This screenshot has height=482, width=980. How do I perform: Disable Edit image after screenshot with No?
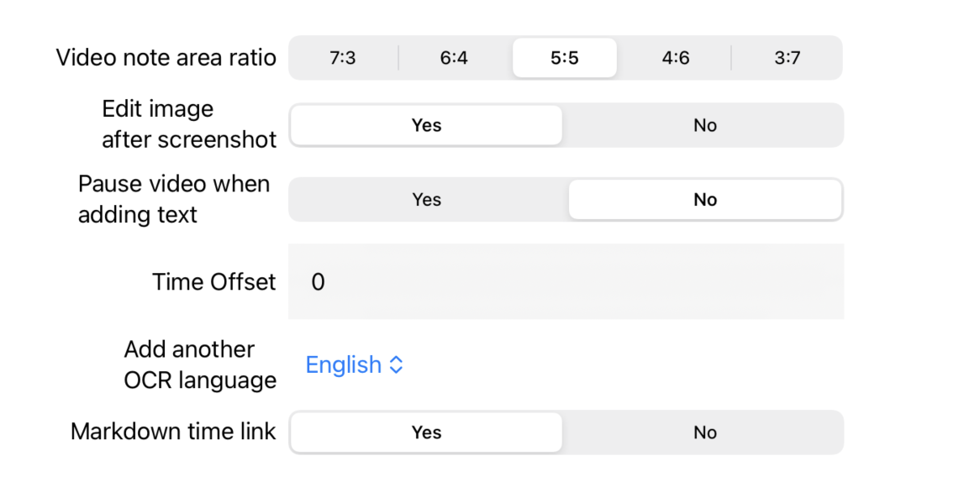click(704, 125)
